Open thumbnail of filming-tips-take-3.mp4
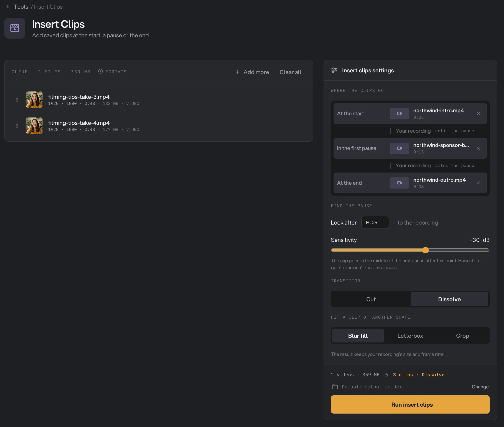The width and height of the screenshot is (504, 427). point(34,99)
